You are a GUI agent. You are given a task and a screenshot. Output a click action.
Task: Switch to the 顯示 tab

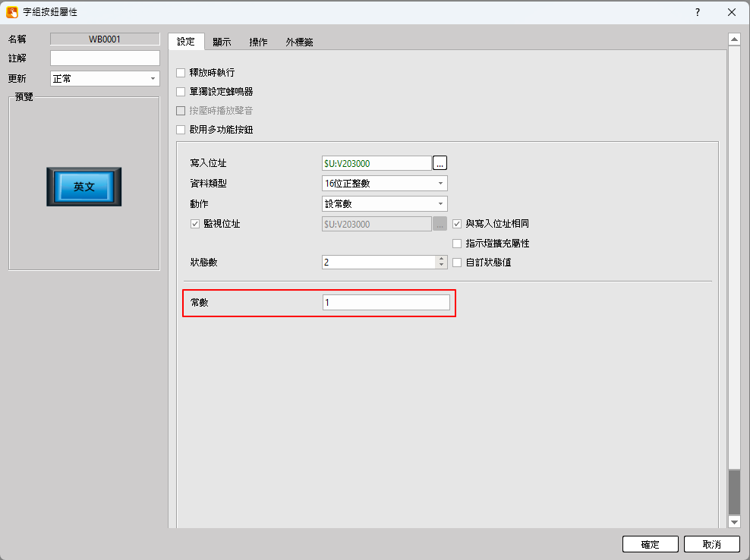click(x=222, y=42)
